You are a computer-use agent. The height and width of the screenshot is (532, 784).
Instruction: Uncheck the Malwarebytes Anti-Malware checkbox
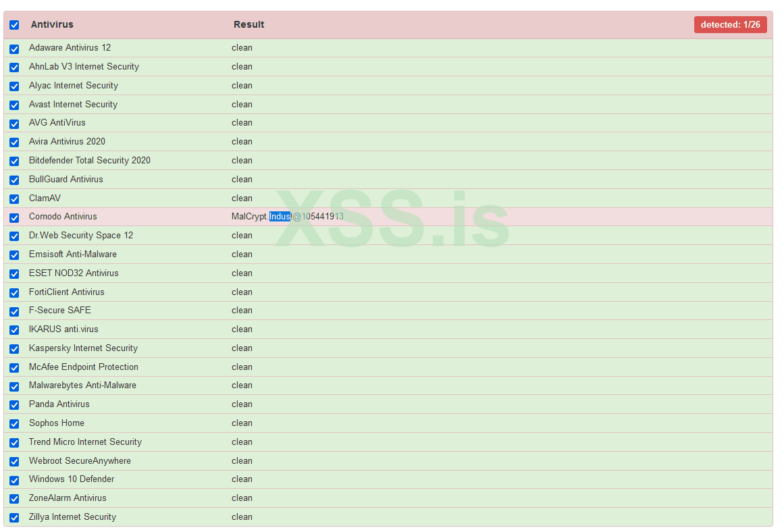pos(14,386)
